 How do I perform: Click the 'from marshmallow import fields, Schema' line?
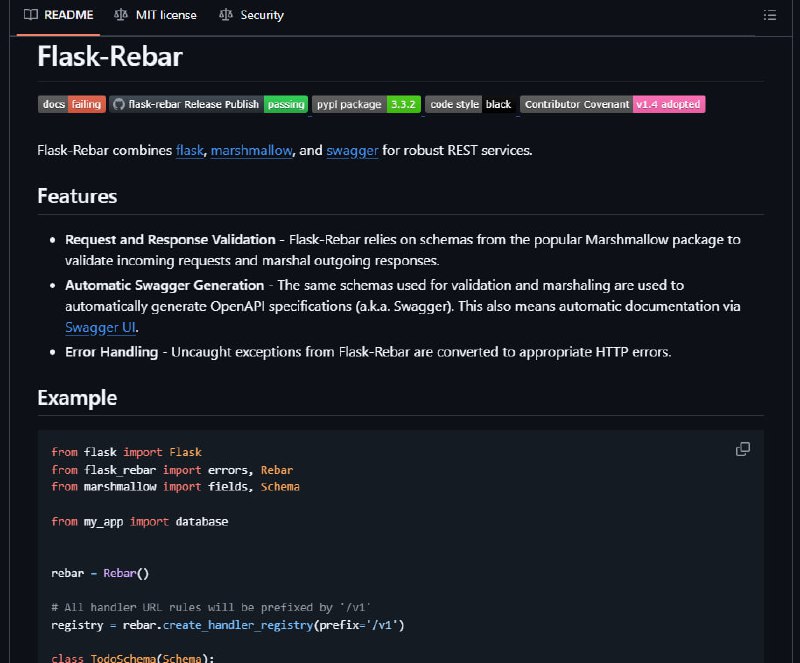[x=176, y=487]
